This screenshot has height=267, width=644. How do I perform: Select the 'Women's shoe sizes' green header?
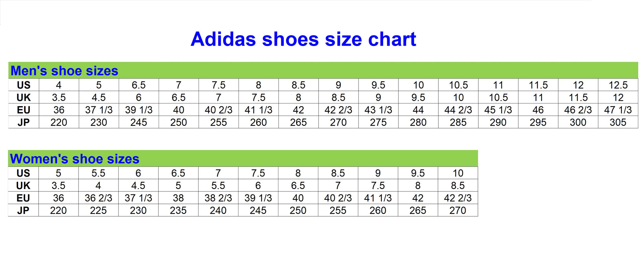point(74,159)
